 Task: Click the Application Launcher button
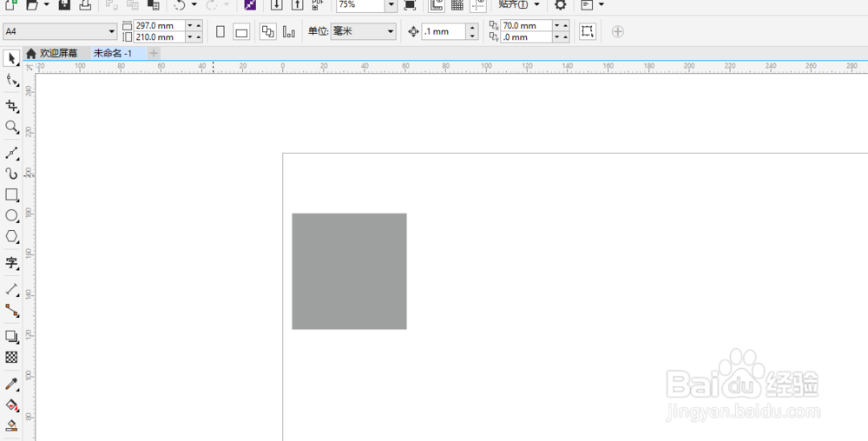point(588,5)
